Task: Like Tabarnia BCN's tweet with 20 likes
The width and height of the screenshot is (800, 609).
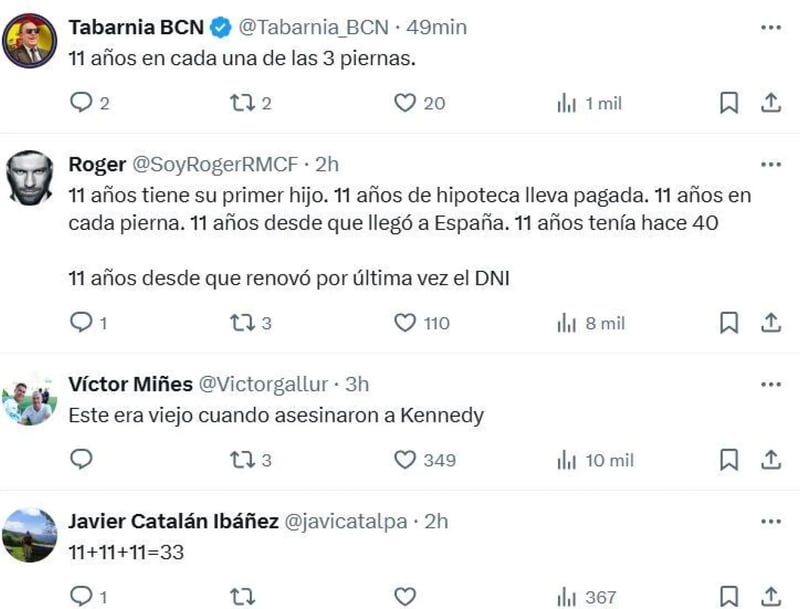Action: [x=404, y=102]
